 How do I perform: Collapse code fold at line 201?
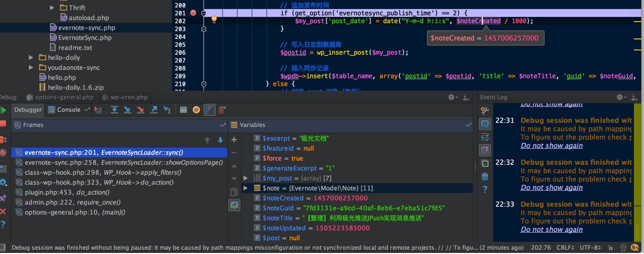tap(204, 13)
